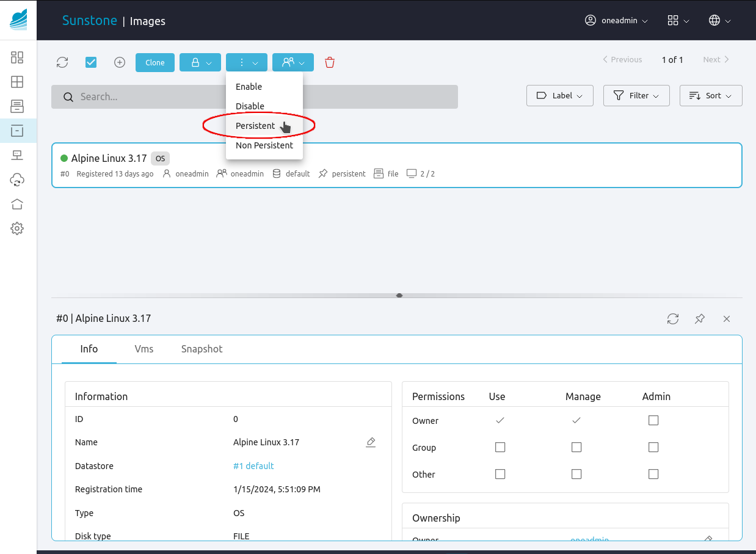The width and height of the screenshot is (756, 554).
Task: Switch to the Info tab
Action: (x=89, y=349)
